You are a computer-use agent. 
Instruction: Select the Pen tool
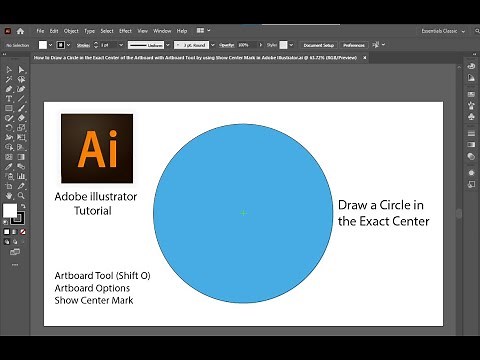pos(9,89)
